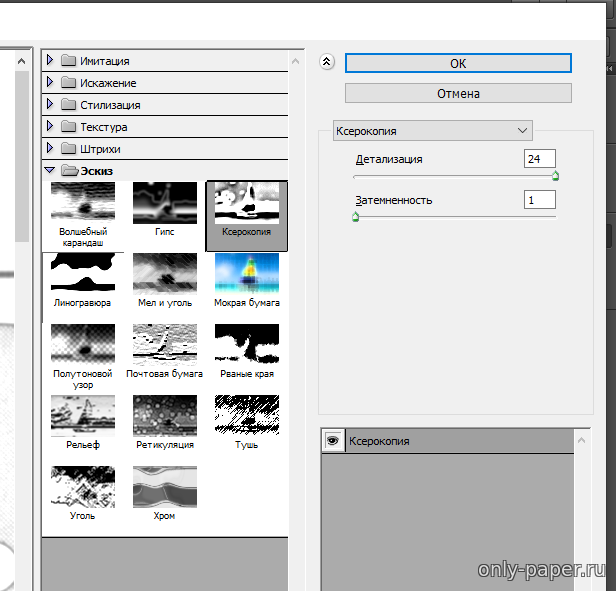
Task: Apply the Рваные края filter thumbnail
Action: pos(247,345)
